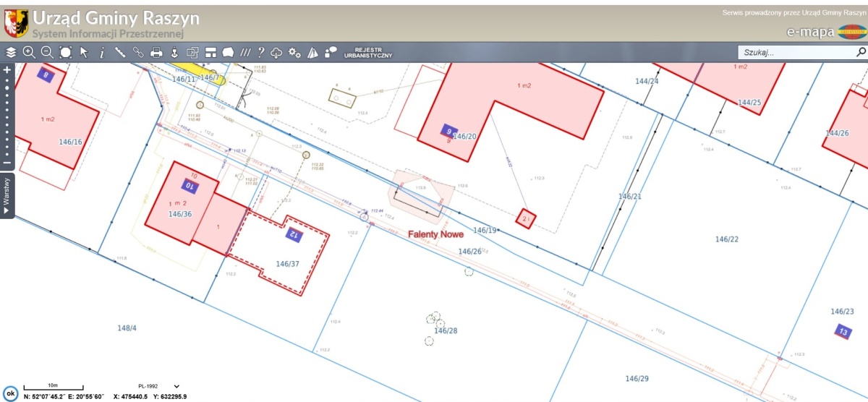Image resolution: width=868 pixels, height=402 pixels.
Task: Click address number marker 13
Action: (843, 332)
